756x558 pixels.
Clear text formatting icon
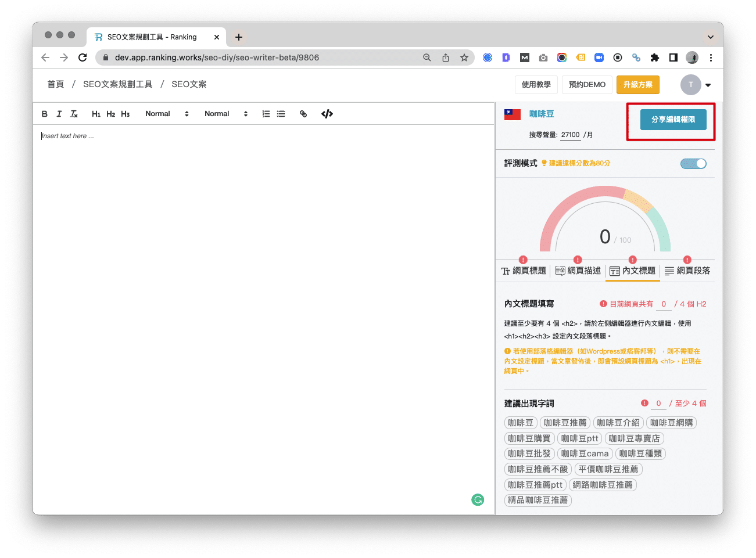pyautogui.click(x=74, y=114)
